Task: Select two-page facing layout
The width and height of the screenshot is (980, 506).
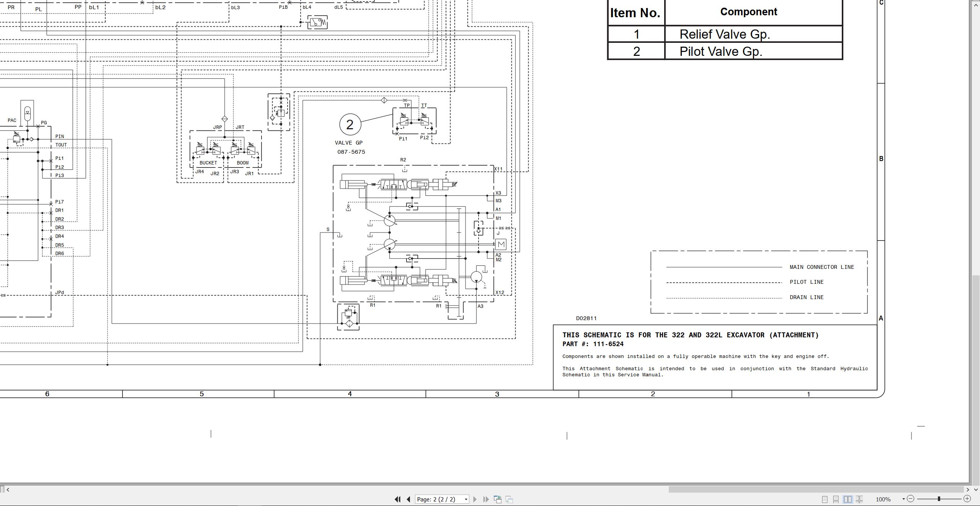Action: 848,499
